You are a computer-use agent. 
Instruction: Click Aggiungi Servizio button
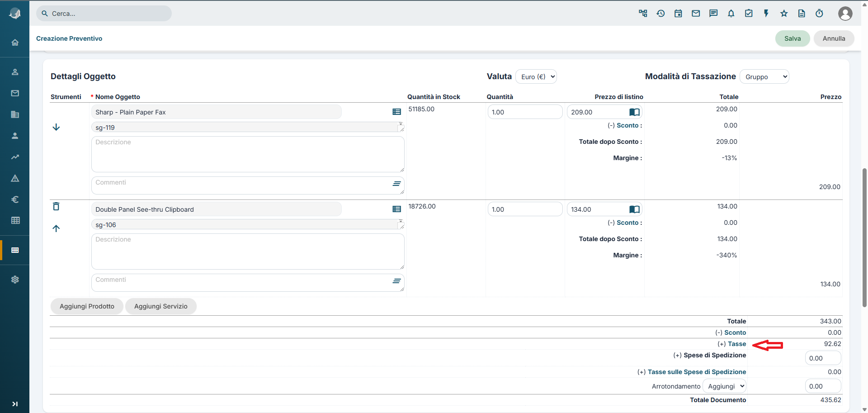[x=160, y=306]
